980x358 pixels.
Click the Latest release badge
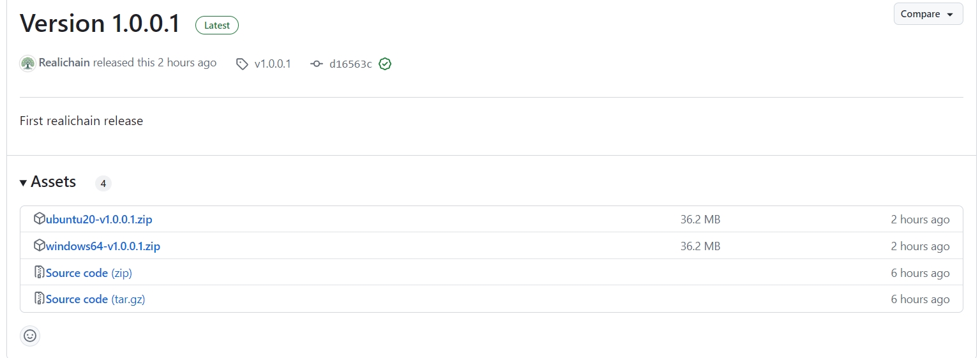pyautogui.click(x=217, y=26)
